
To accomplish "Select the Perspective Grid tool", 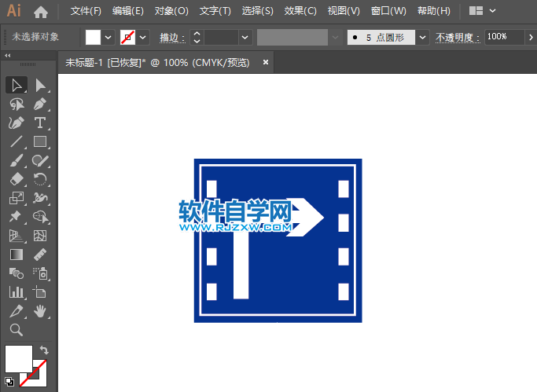I will tap(16, 236).
